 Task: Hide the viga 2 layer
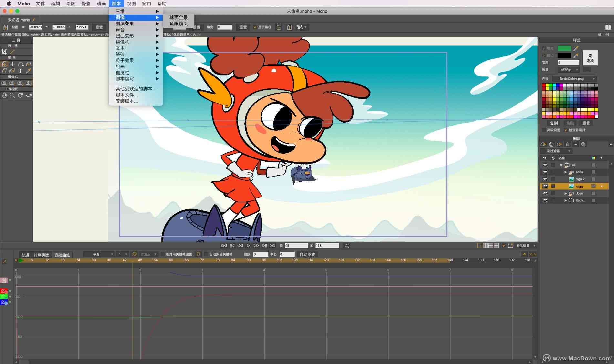545,179
